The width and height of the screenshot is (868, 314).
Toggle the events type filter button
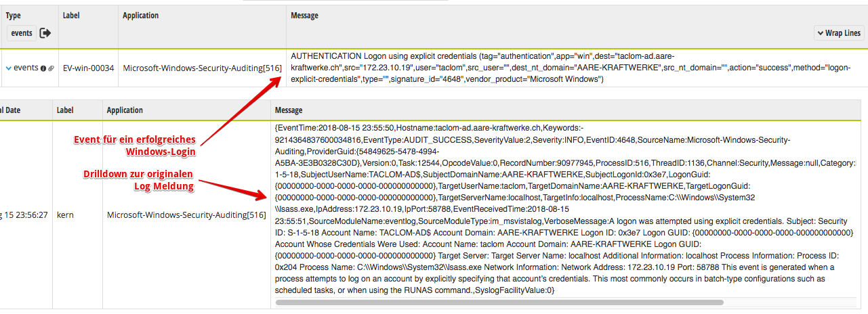click(x=22, y=33)
